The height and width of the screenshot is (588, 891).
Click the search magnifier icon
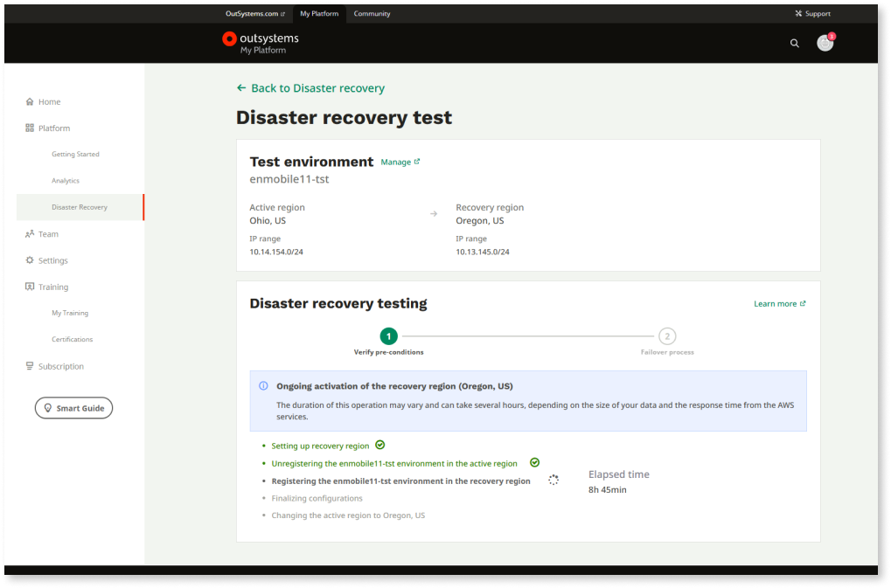pyautogui.click(x=794, y=43)
